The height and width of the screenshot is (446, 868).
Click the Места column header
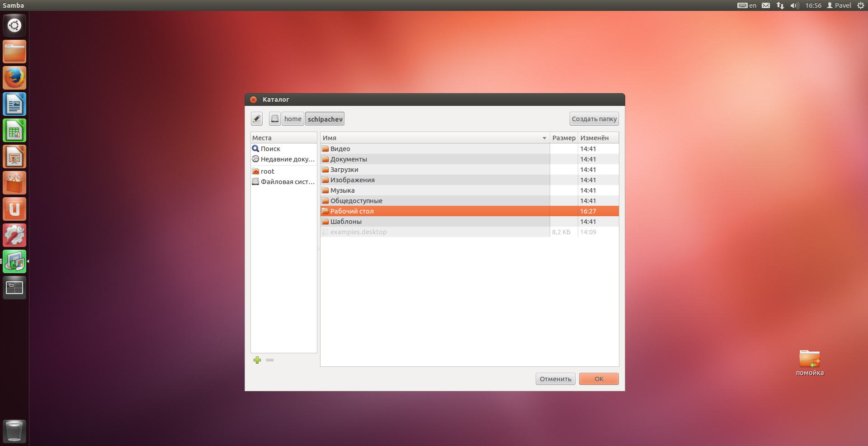tap(284, 138)
